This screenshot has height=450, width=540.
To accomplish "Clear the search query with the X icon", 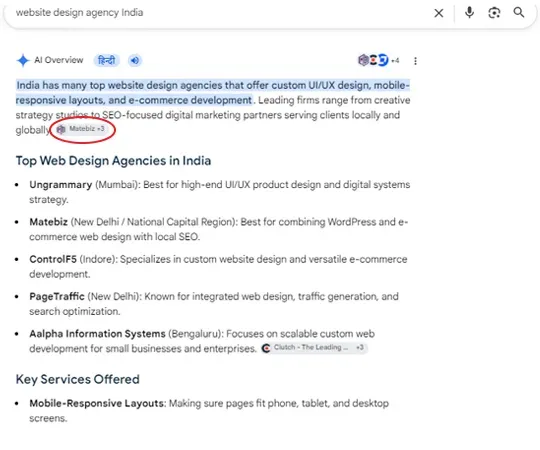I will click(x=438, y=13).
